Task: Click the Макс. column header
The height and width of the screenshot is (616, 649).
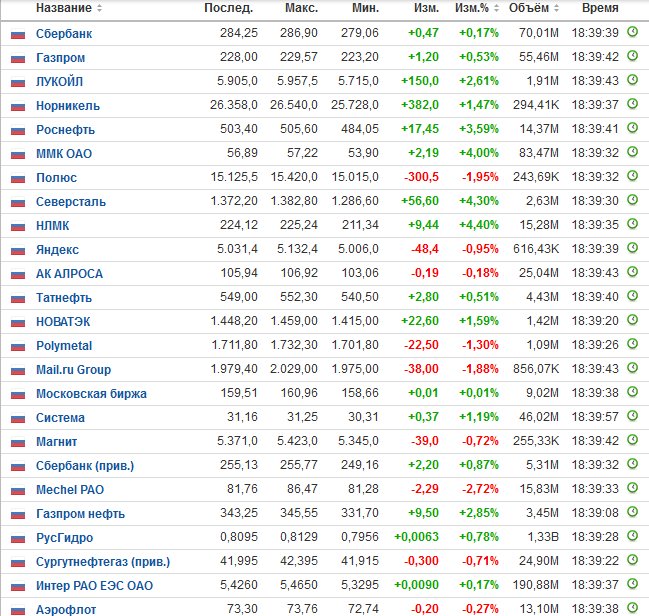Action: (301, 8)
